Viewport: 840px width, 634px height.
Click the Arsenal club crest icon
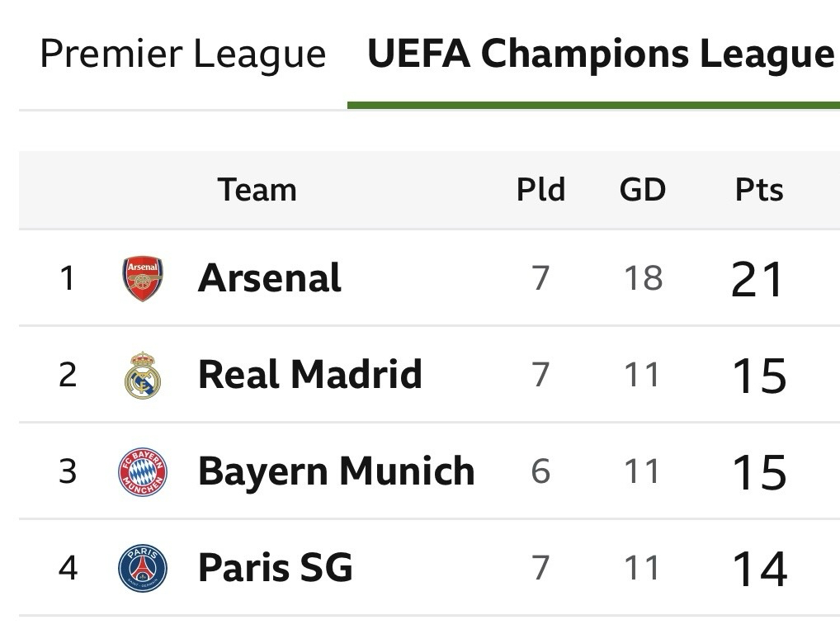[x=143, y=278]
